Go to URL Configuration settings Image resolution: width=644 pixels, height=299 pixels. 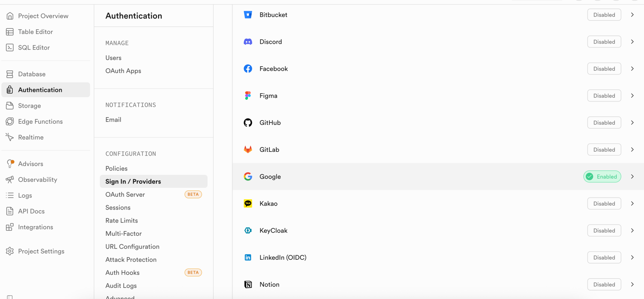(x=132, y=247)
